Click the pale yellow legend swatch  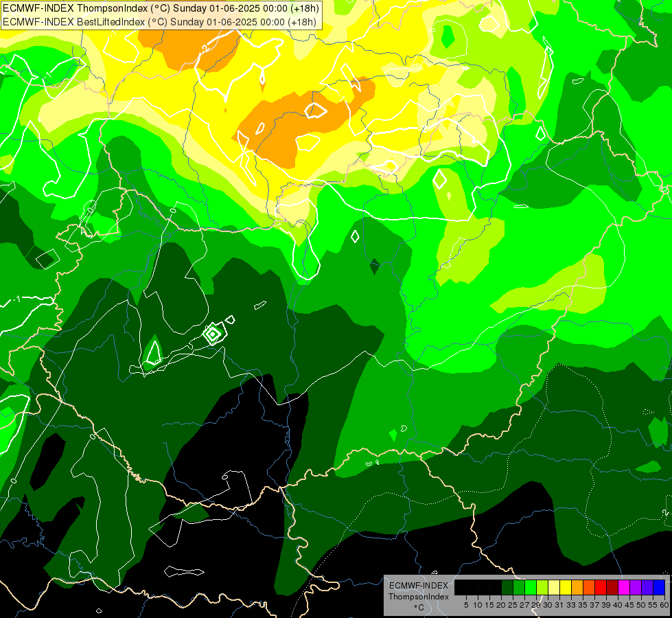pos(554,587)
